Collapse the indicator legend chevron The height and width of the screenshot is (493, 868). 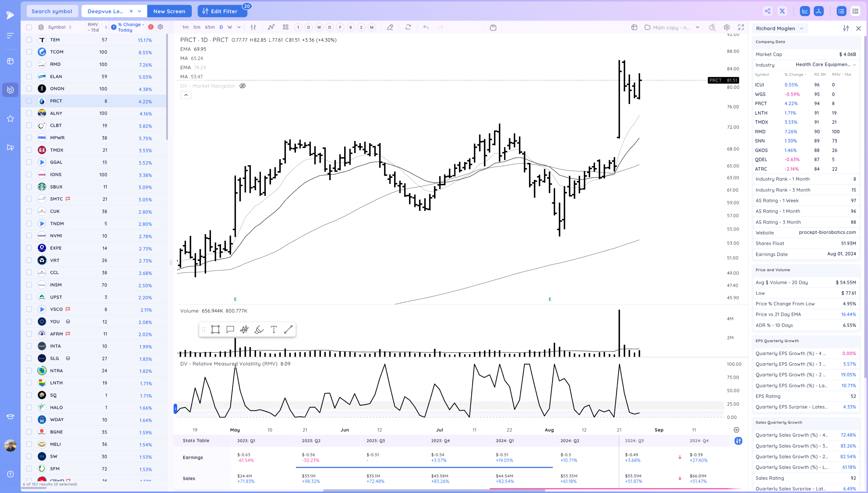[186, 95]
